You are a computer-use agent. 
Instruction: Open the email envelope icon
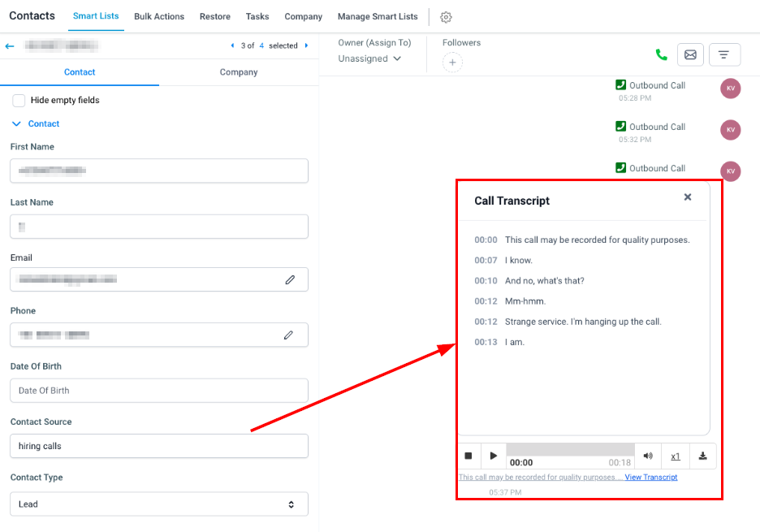690,55
